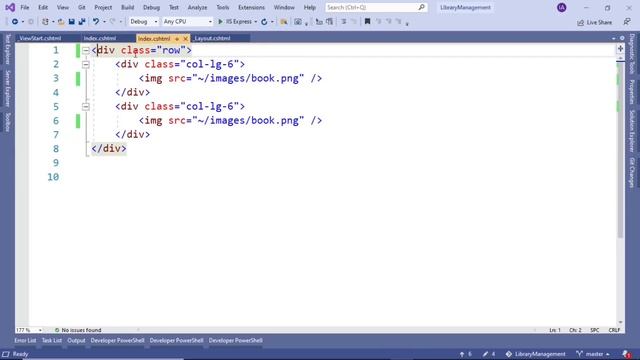The height and width of the screenshot is (360, 640).
Task: Click the pending changes pencil in the status bar
Action: (489, 354)
